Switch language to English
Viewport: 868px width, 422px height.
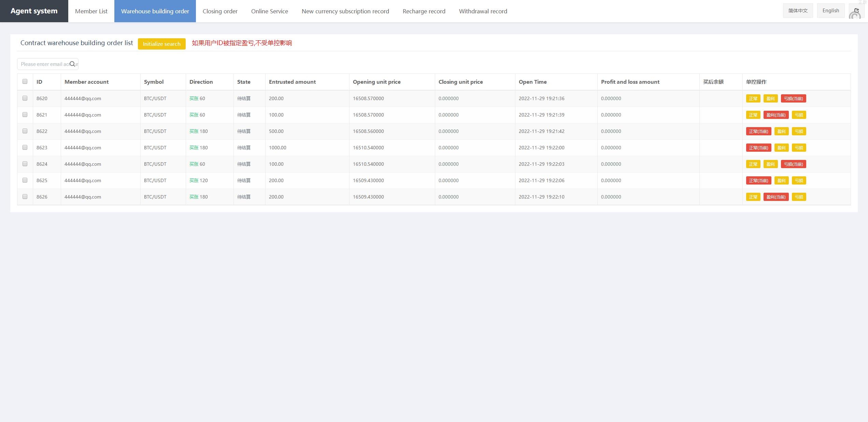pos(830,11)
